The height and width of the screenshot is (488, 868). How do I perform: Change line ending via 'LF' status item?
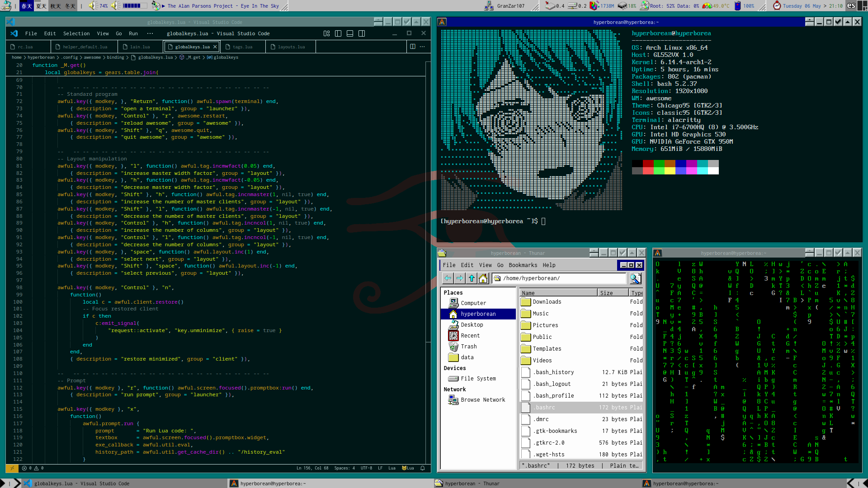tap(380, 468)
